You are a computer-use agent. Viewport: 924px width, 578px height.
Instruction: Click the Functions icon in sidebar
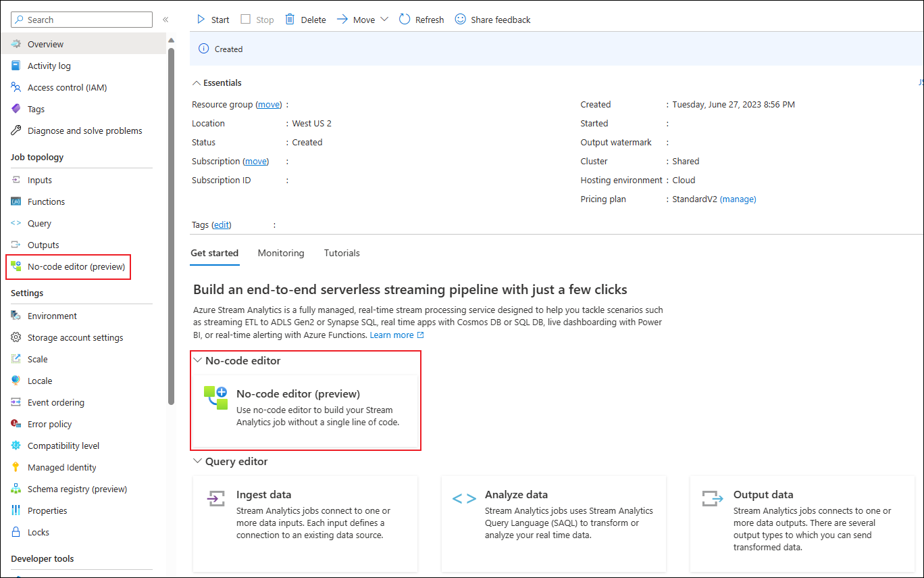16,201
